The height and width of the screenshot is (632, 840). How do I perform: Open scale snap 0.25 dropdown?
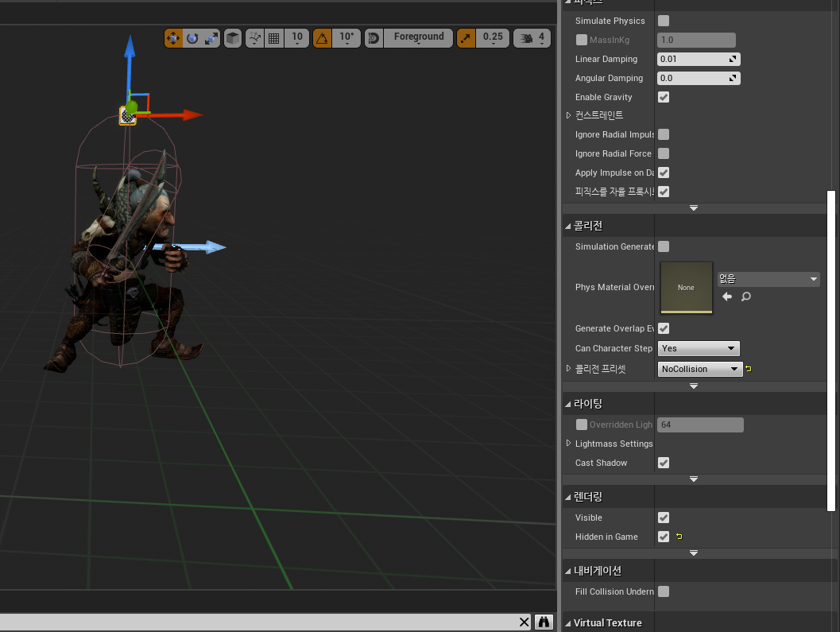(x=493, y=38)
